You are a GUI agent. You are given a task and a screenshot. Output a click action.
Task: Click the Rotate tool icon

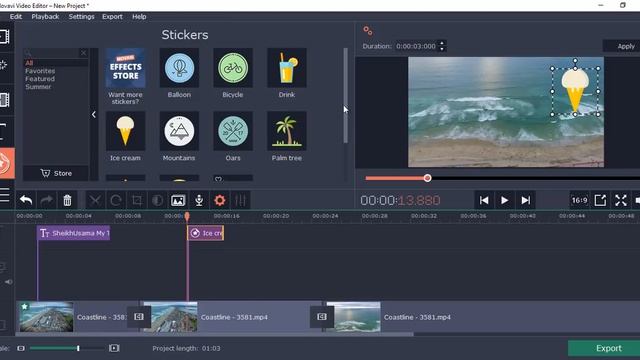pyautogui.click(x=116, y=200)
